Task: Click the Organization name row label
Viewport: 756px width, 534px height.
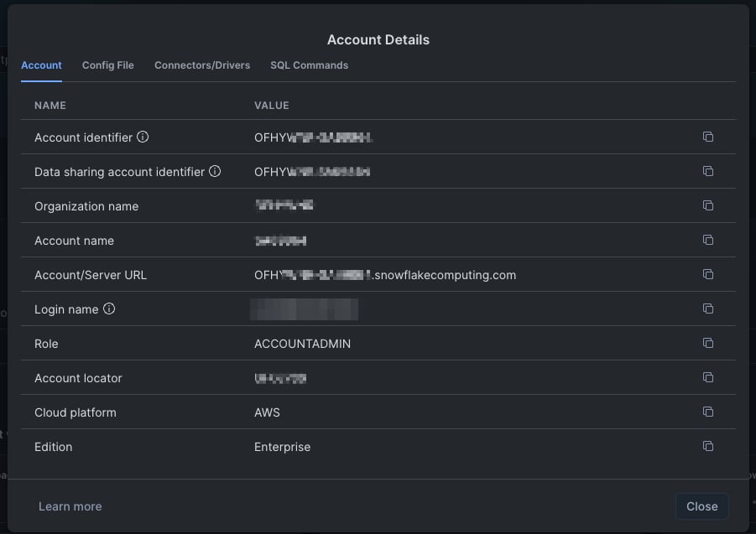Action: click(x=86, y=206)
